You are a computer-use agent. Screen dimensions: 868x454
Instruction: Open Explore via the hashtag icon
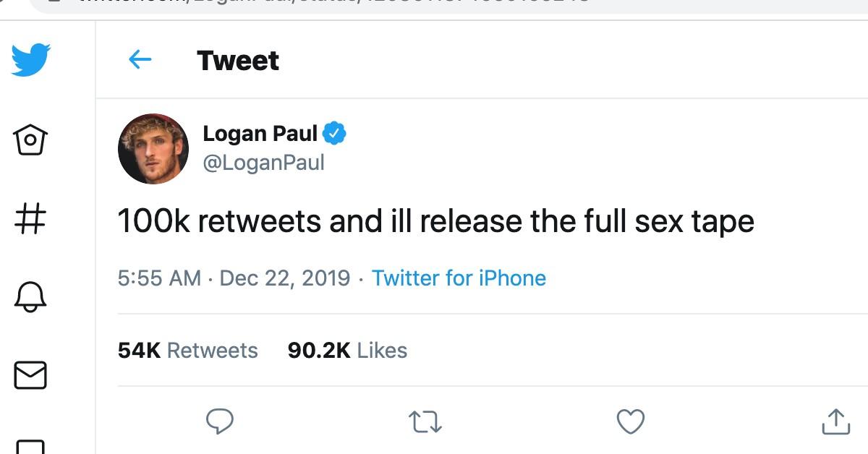coord(29,218)
